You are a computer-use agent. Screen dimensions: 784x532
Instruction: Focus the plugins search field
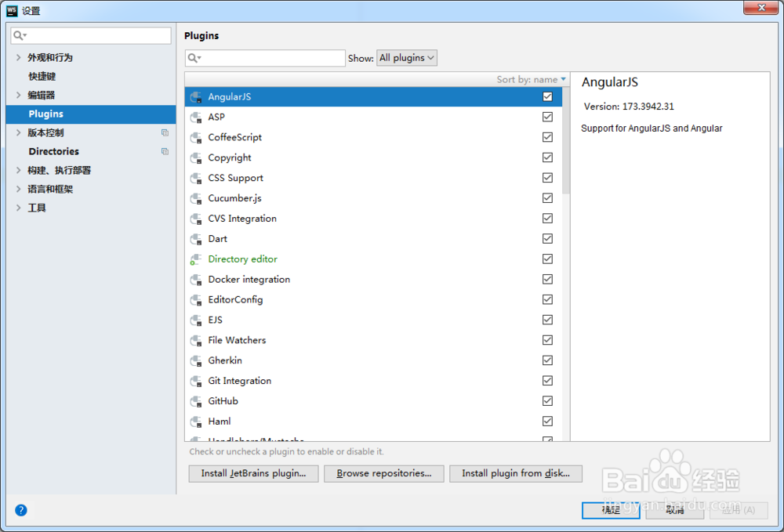click(x=265, y=58)
